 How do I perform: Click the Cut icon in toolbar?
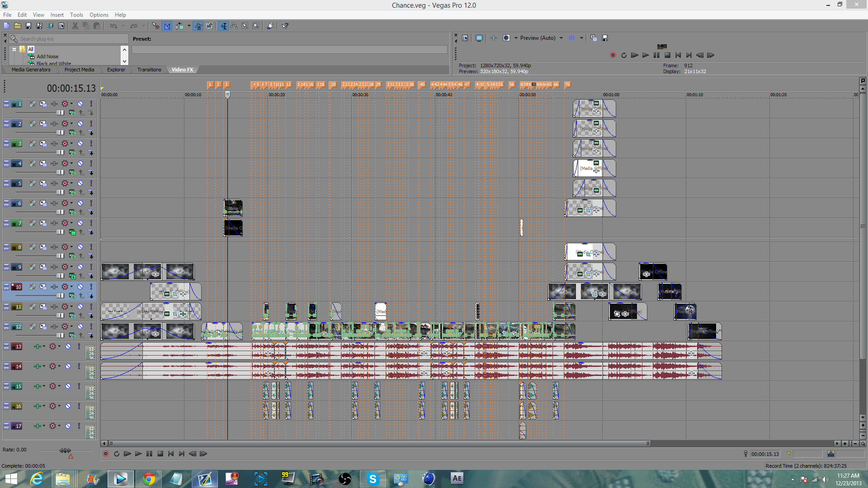click(x=75, y=26)
